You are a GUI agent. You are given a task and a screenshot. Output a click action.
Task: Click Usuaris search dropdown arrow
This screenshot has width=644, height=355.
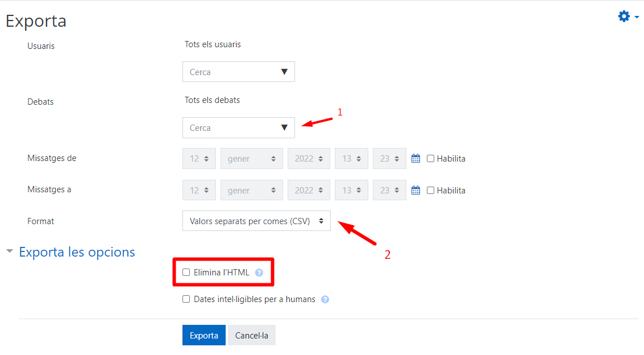point(284,72)
